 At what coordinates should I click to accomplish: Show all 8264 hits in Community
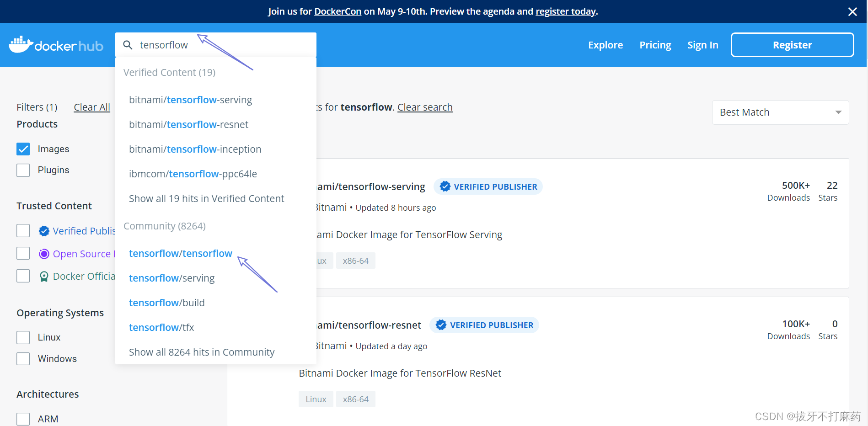[202, 352]
